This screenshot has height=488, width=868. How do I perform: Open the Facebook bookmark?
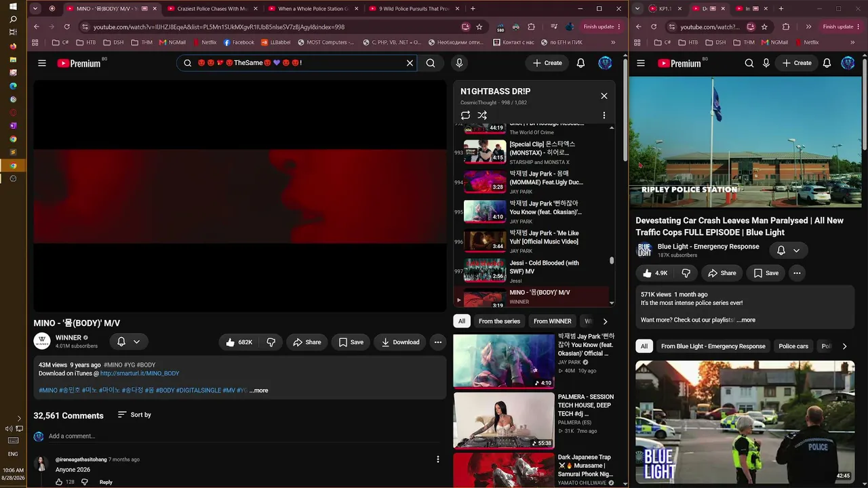point(239,42)
